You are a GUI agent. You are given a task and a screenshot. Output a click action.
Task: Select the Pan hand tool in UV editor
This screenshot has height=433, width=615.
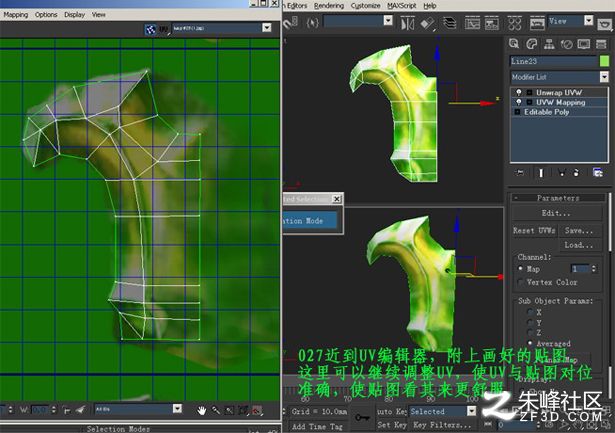pos(202,410)
